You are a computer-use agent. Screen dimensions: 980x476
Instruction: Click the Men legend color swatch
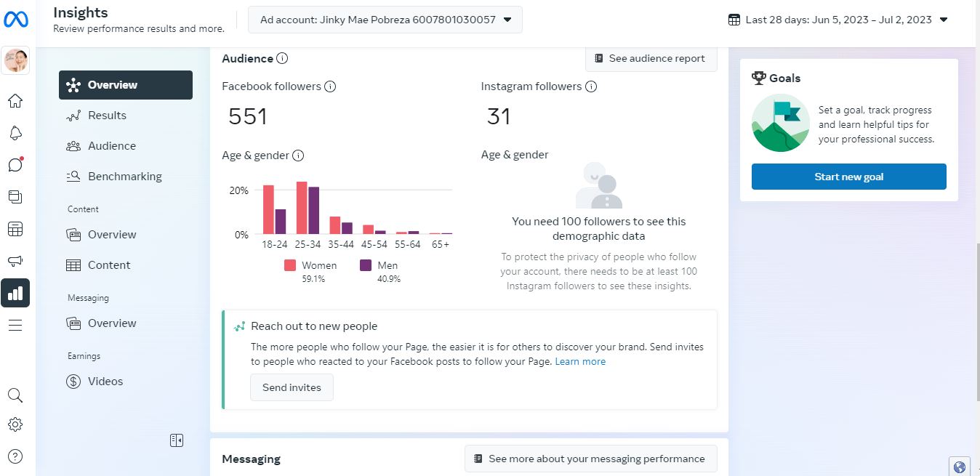(x=366, y=265)
